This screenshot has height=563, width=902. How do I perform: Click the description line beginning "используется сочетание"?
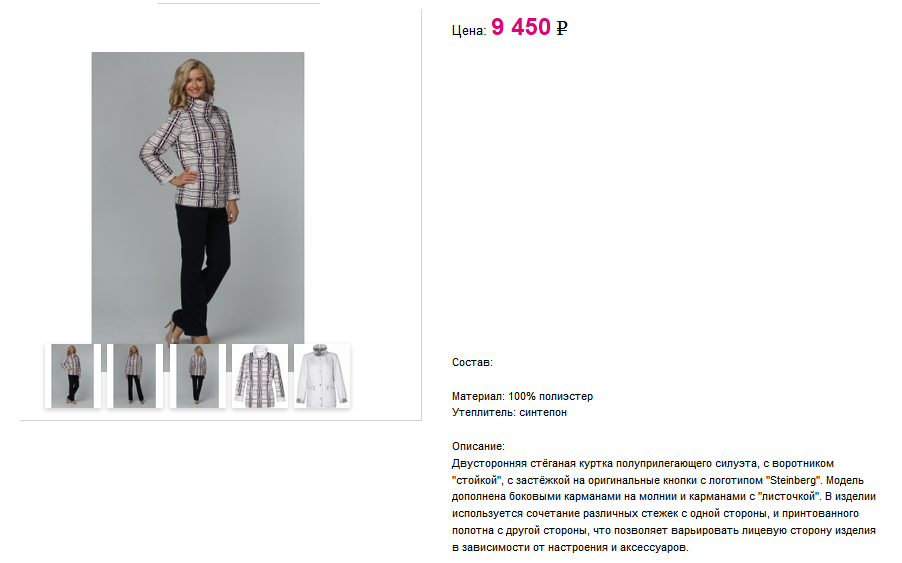click(x=655, y=514)
